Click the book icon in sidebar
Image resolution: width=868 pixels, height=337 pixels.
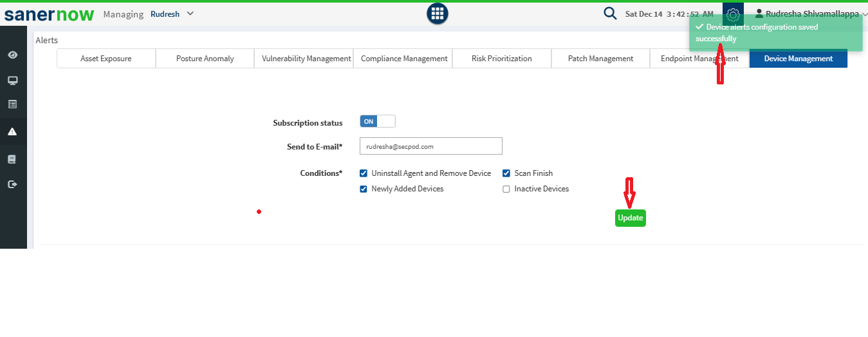pos(13,159)
